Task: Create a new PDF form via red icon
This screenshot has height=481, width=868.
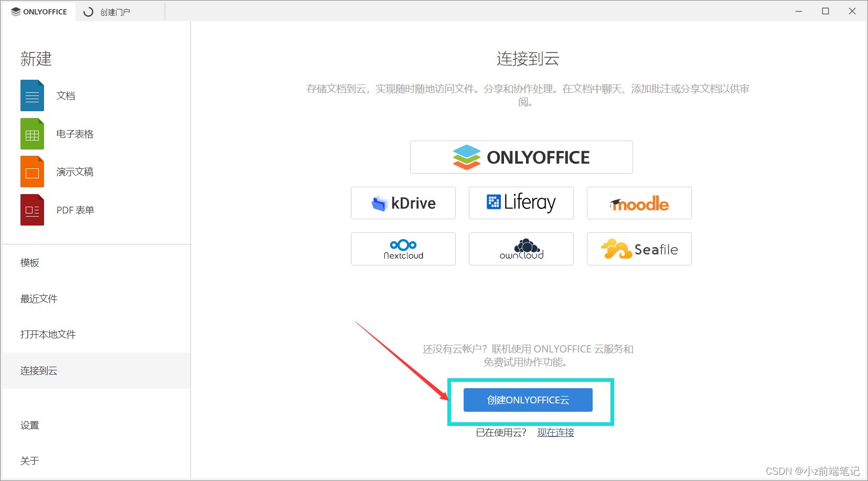Action: pos(32,210)
